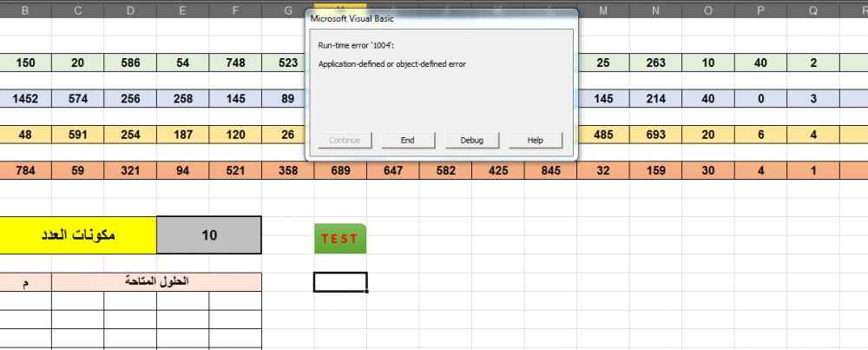The image size is (868, 350).
Task: Click the yellow مكونات العدد label cell
Action: 78,234
